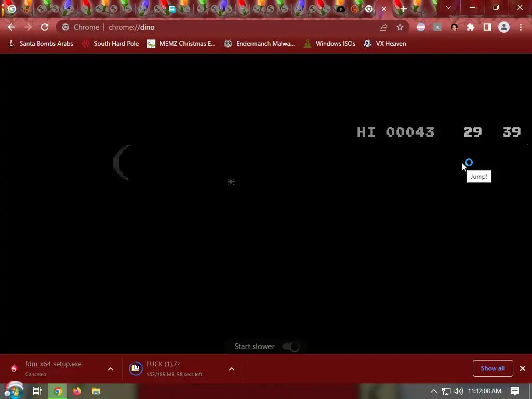Screen dimensions: 532x399
Task: Open the bookmark with the Santa favicon
Action: pyautogui.click(x=41, y=44)
